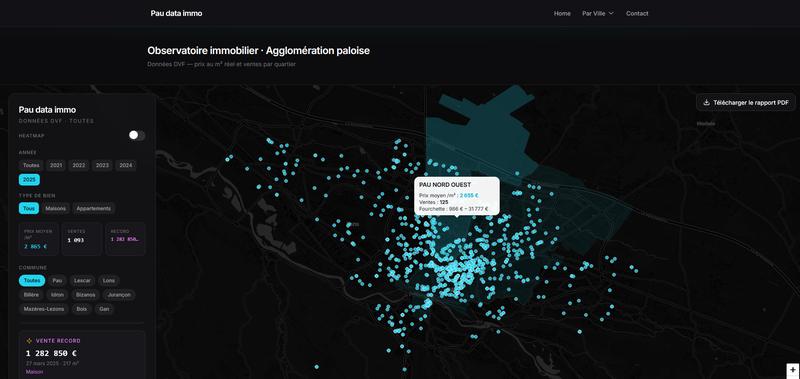Open the Home navigation link

click(562, 13)
